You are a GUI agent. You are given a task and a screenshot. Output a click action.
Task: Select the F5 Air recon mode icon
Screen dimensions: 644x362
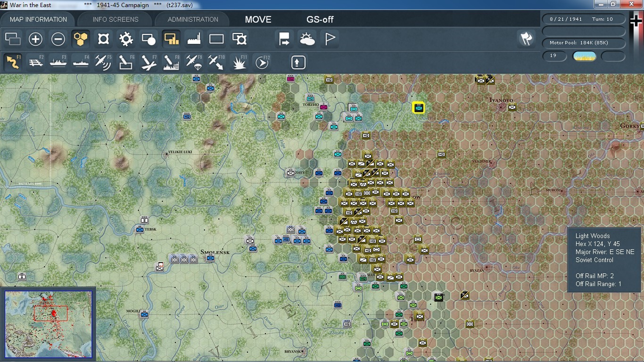click(x=103, y=62)
